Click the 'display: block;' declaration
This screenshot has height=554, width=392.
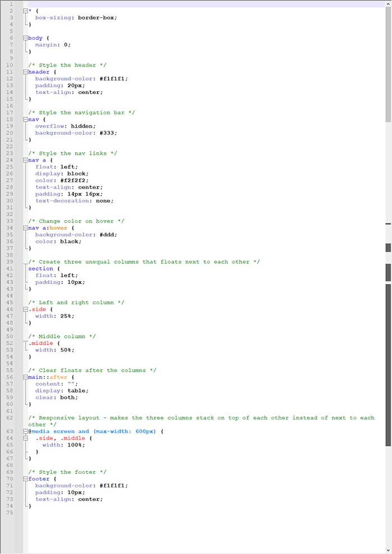tap(62, 174)
